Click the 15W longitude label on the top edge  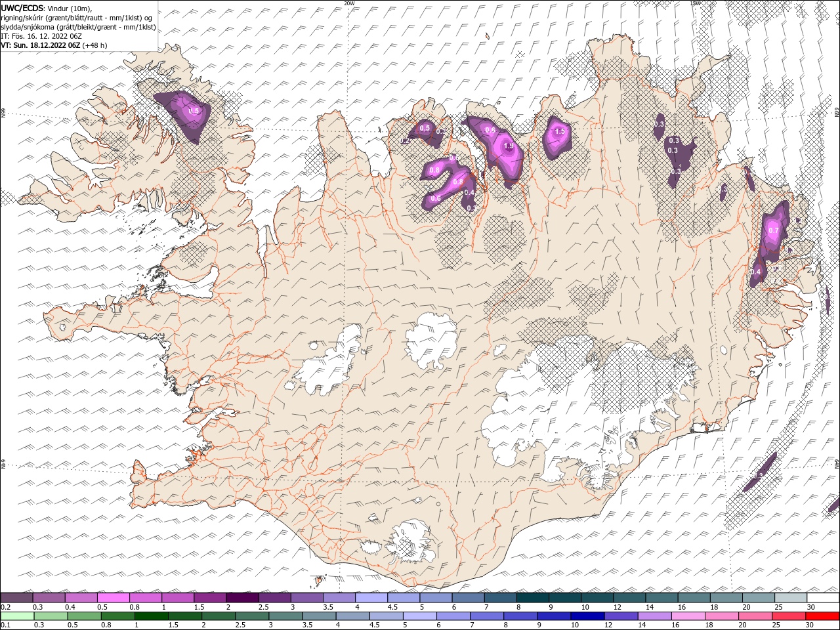tap(696, 3)
